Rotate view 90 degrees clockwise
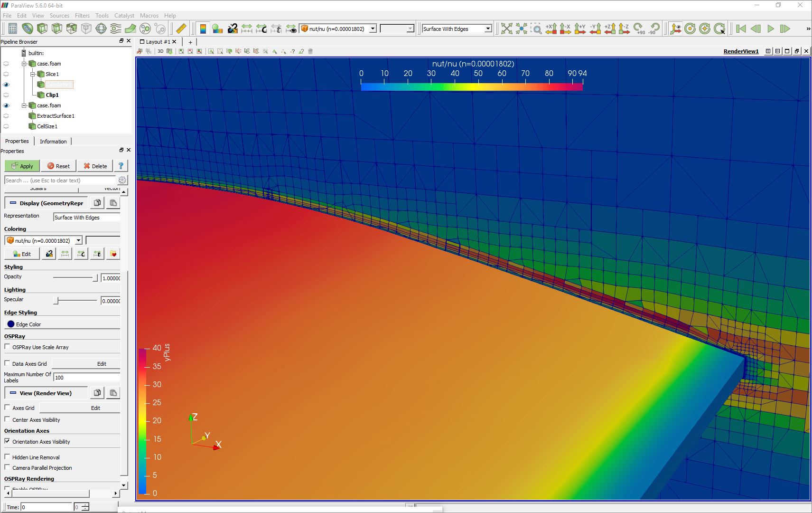The width and height of the screenshot is (812, 513). [639, 29]
